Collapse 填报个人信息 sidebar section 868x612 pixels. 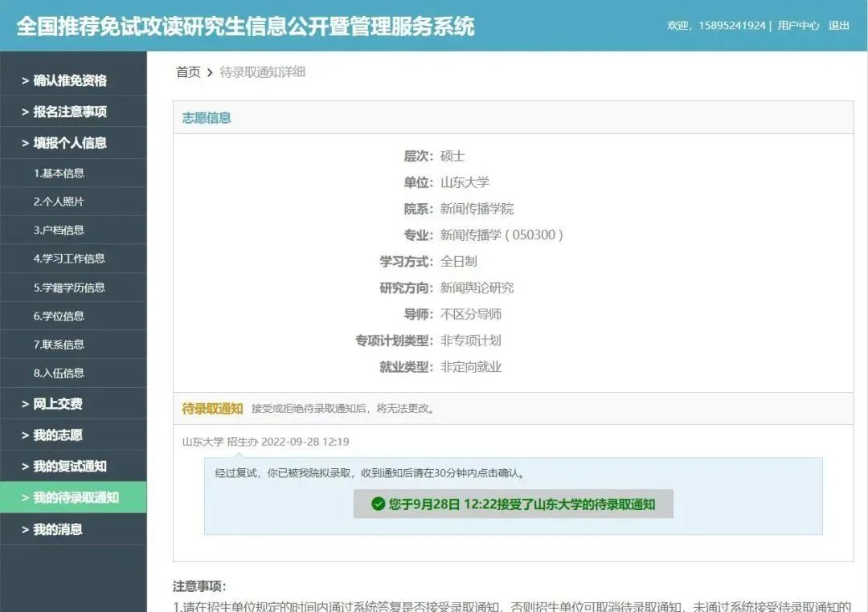(x=69, y=143)
